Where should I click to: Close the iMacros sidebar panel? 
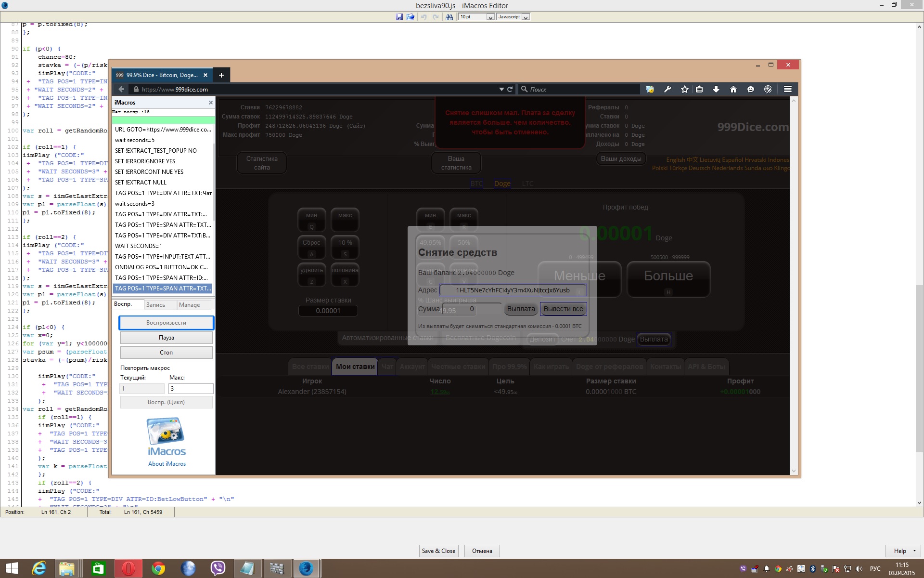(210, 103)
